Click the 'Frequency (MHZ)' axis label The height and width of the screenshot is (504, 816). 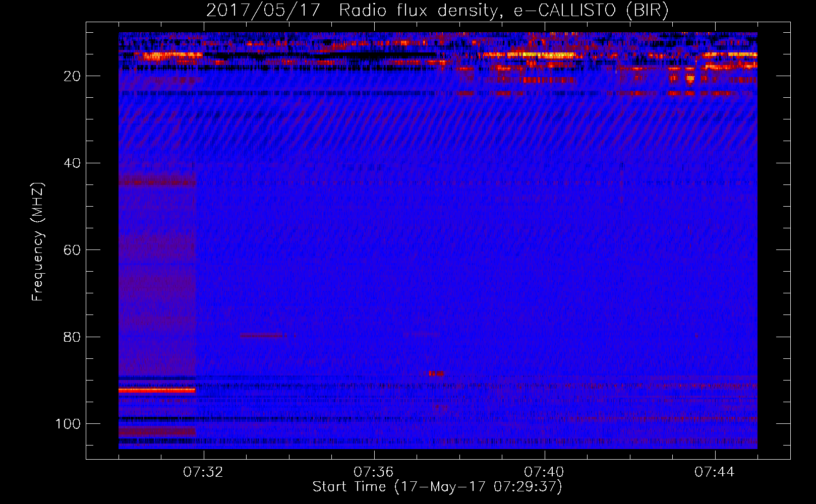click(38, 242)
